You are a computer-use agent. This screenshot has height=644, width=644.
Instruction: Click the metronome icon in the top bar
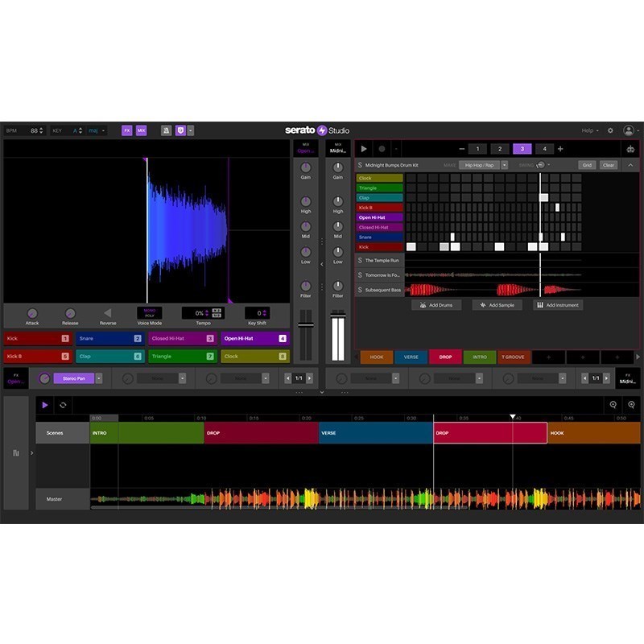[x=166, y=130]
